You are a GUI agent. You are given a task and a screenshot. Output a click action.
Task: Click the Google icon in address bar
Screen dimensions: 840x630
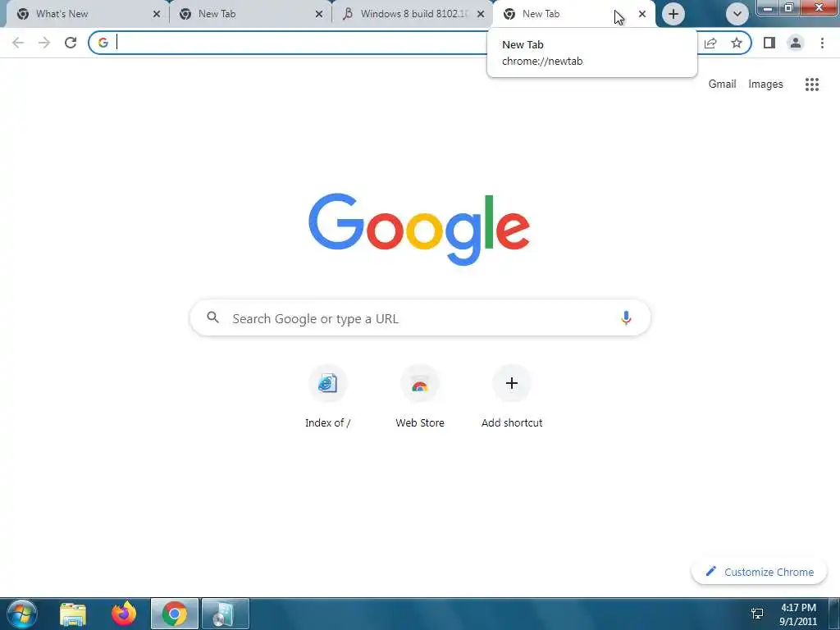tap(103, 43)
